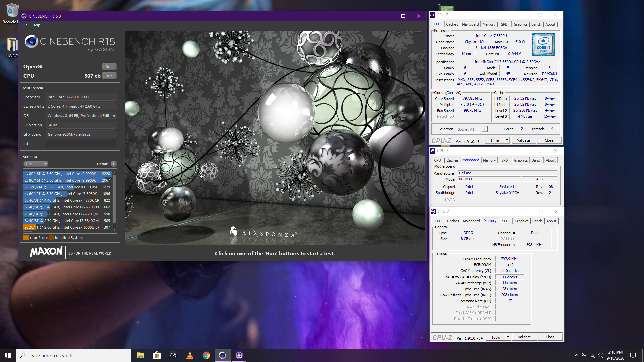644x362 pixels.
Task: Open clock and date flyout
Action: click(615, 355)
